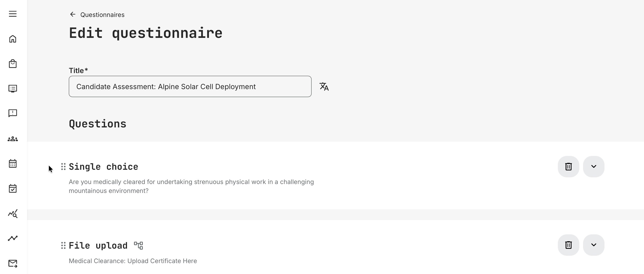The image size is (644, 274).
Task: Open the feedback message sidebar icon
Action: 13,113
